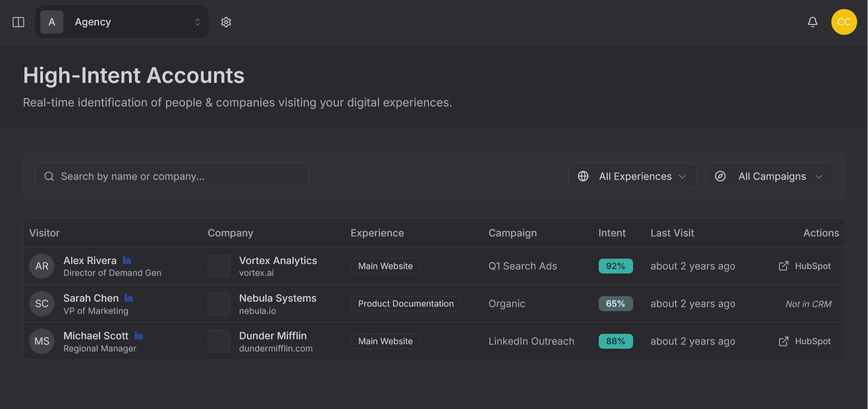Select the Main Website badge for Vortex Analytics
This screenshot has height=409, width=868.
pyautogui.click(x=385, y=266)
